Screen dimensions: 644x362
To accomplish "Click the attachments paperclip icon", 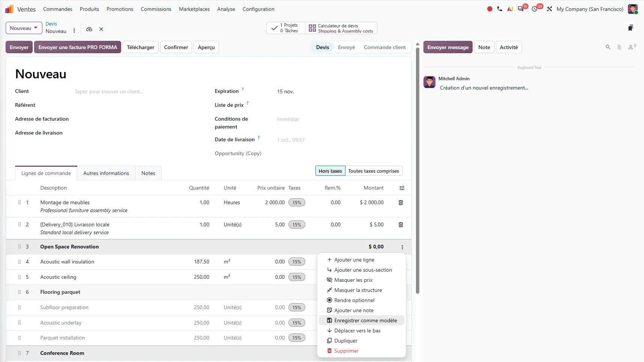I will click(619, 47).
